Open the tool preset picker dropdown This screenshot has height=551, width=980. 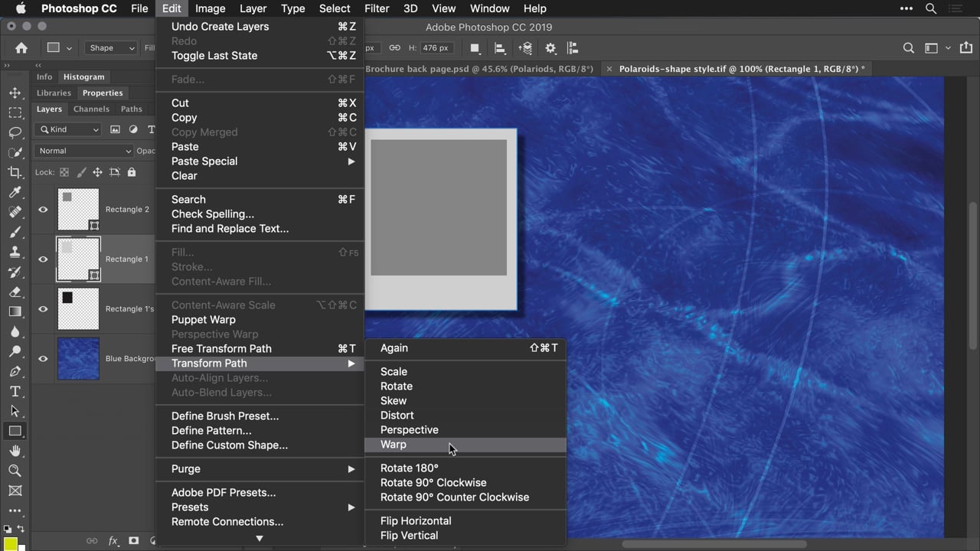point(60,47)
